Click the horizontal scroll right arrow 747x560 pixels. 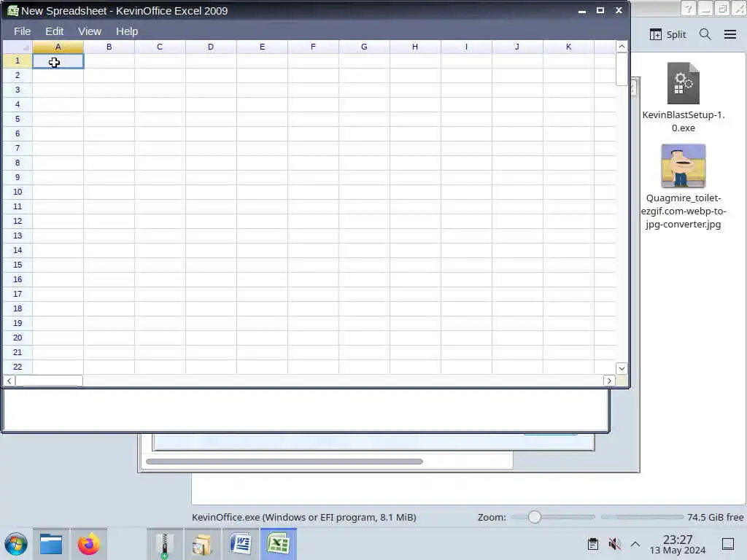609,381
